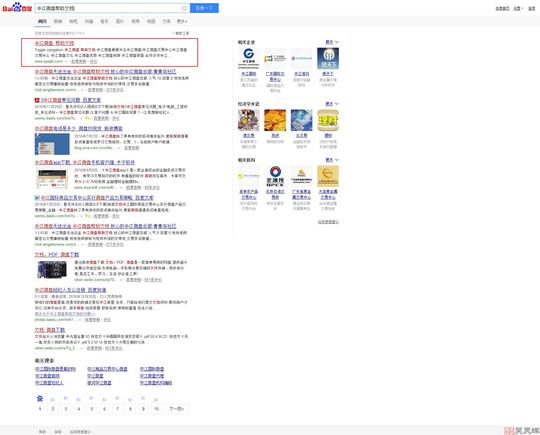Viewport: 540px width, 435px height.
Task: Go to results page 5
Action: click(x=92, y=408)
